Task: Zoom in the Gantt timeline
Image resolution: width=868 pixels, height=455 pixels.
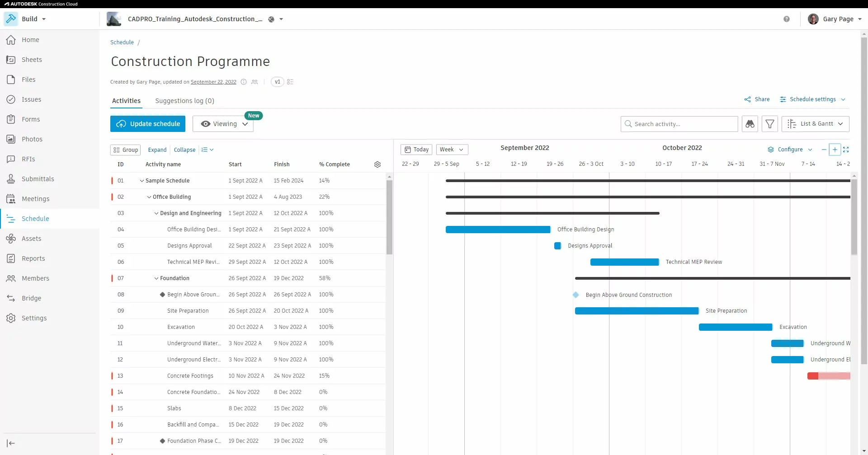Action: pos(835,150)
